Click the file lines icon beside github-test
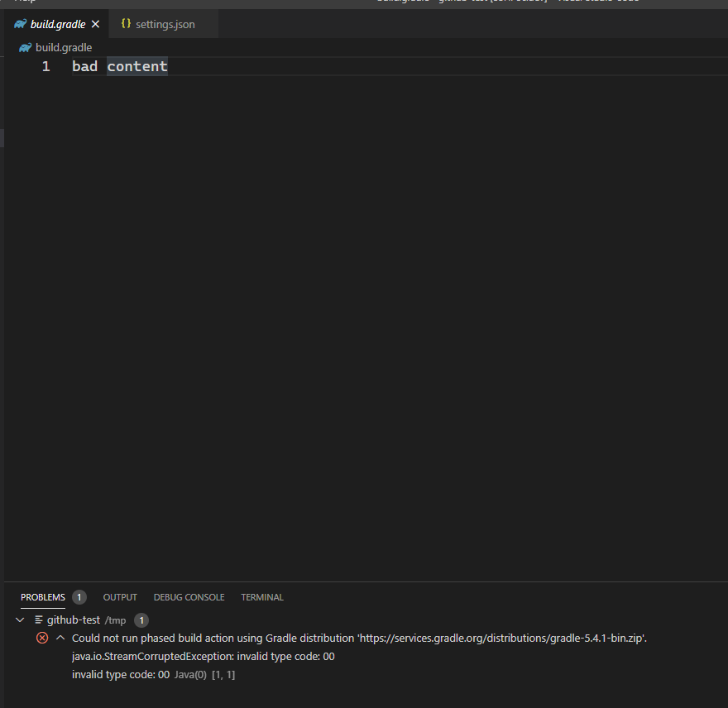Image resolution: width=728 pixels, height=708 pixels. pyautogui.click(x=39, y=619)
